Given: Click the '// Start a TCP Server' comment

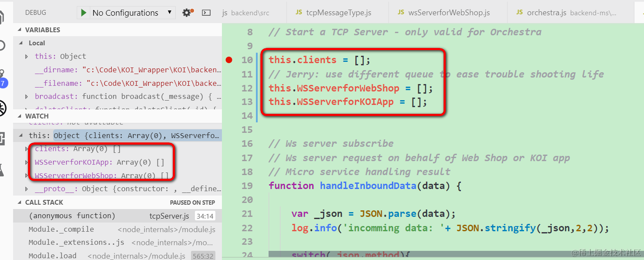Looking at the screenshot, I should pos(405,32).
